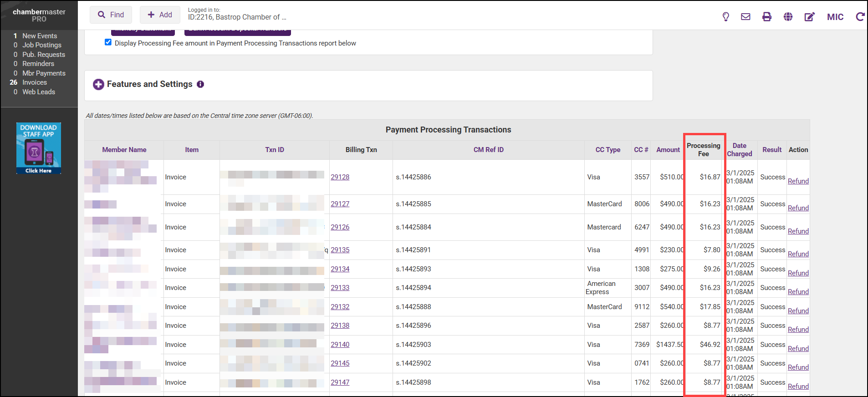868x397 pixels.
Task: Click the Add button
Action: pos(160,15)
